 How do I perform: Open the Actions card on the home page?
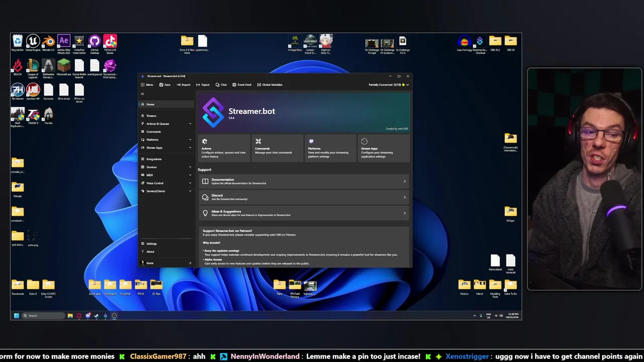click(x=224, y=148)
